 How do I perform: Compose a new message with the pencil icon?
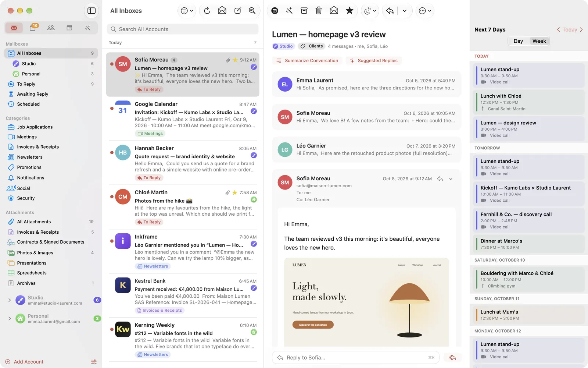(x=237, y=11)
